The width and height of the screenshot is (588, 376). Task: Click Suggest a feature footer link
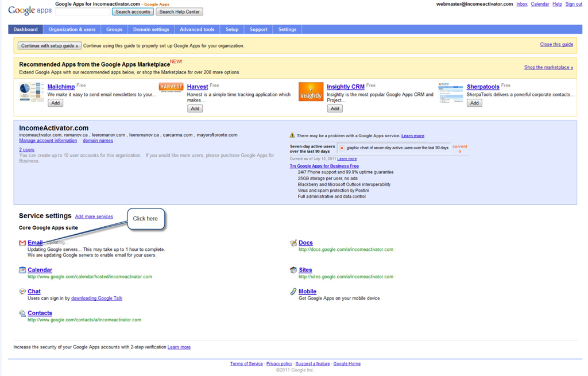pyautogui.click(x=313, y=363)
